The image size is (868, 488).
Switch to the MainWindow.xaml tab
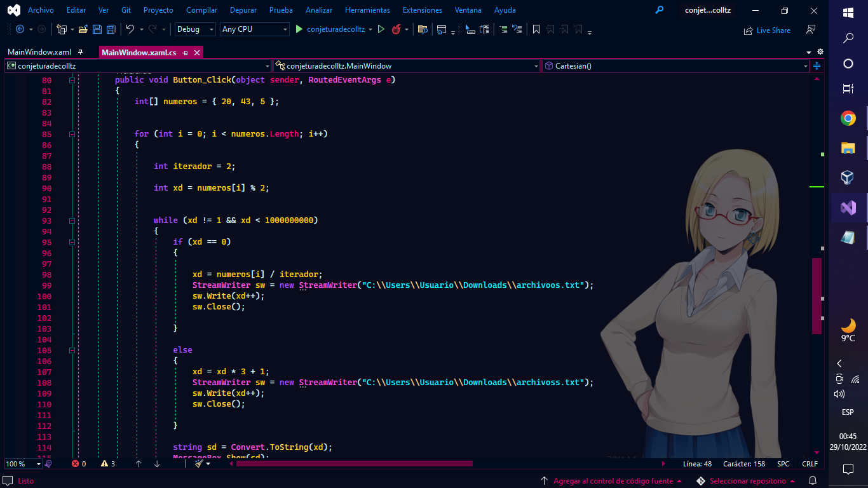39,52
